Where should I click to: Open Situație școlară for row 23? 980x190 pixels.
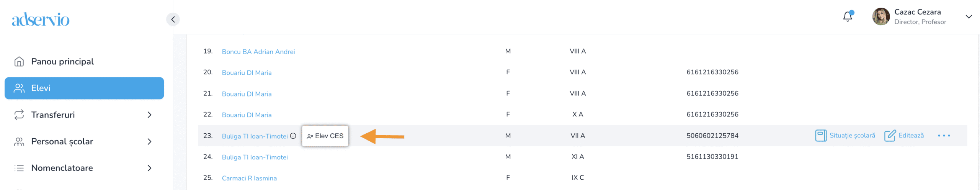coord(852,136)
